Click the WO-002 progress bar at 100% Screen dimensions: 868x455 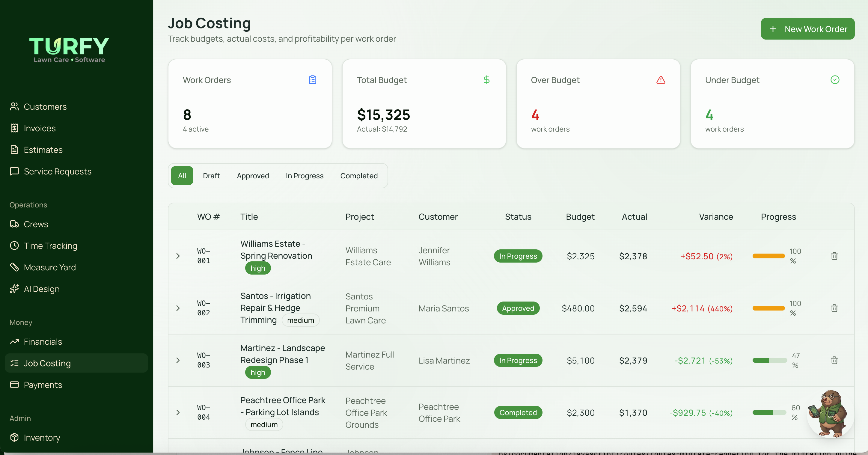click(x=768, y=308)
